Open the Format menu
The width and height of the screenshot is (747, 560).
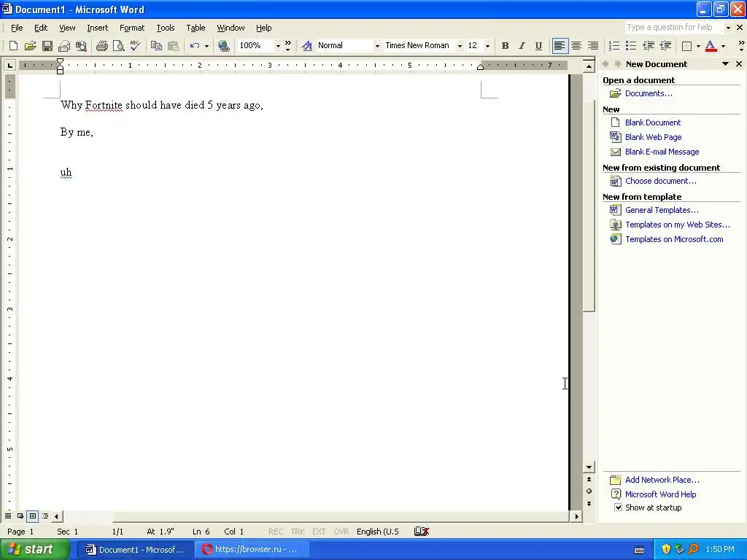(132, 28)
